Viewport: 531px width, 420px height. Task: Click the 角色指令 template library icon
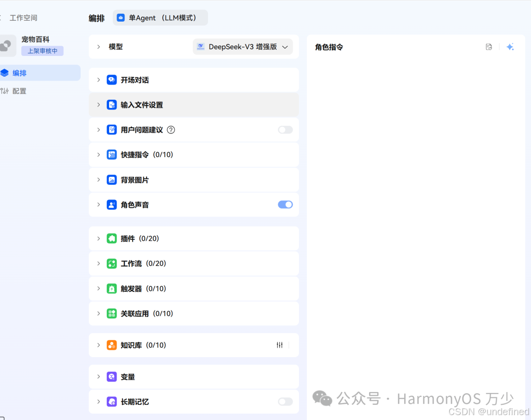tap(489, 47)
